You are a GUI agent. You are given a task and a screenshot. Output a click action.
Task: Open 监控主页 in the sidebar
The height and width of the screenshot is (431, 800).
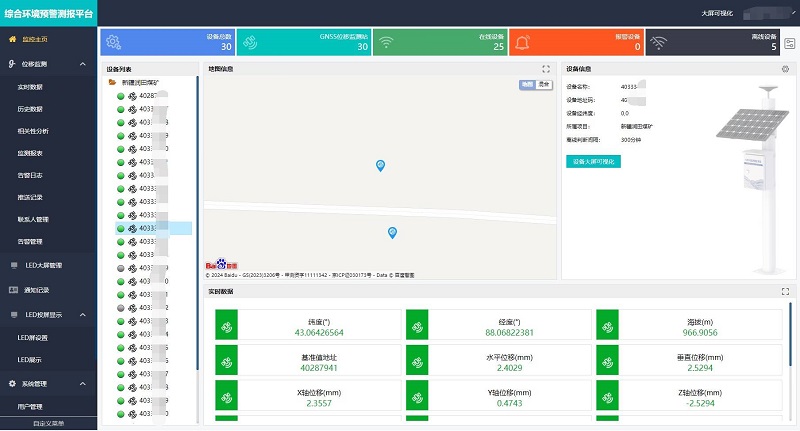(35, 39)
